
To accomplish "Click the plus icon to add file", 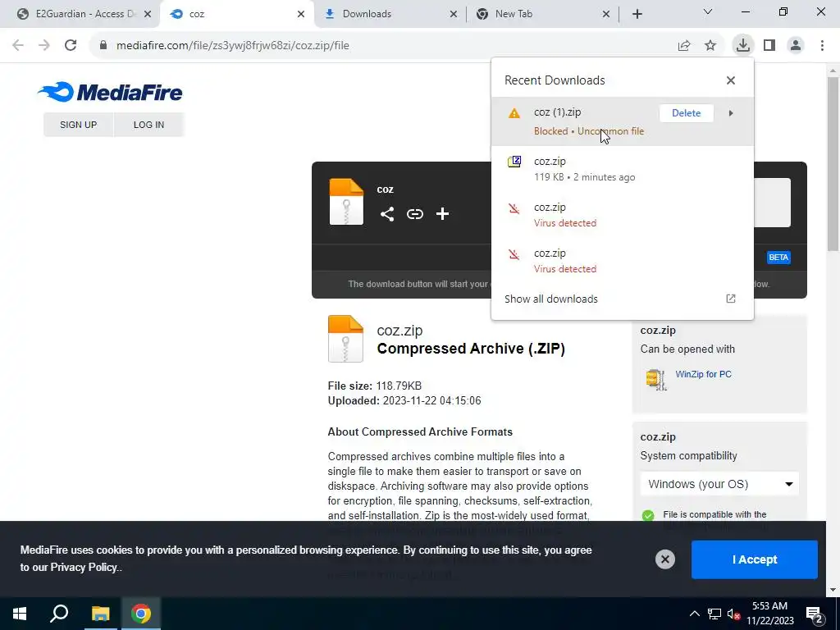I will tap(442, 214).
